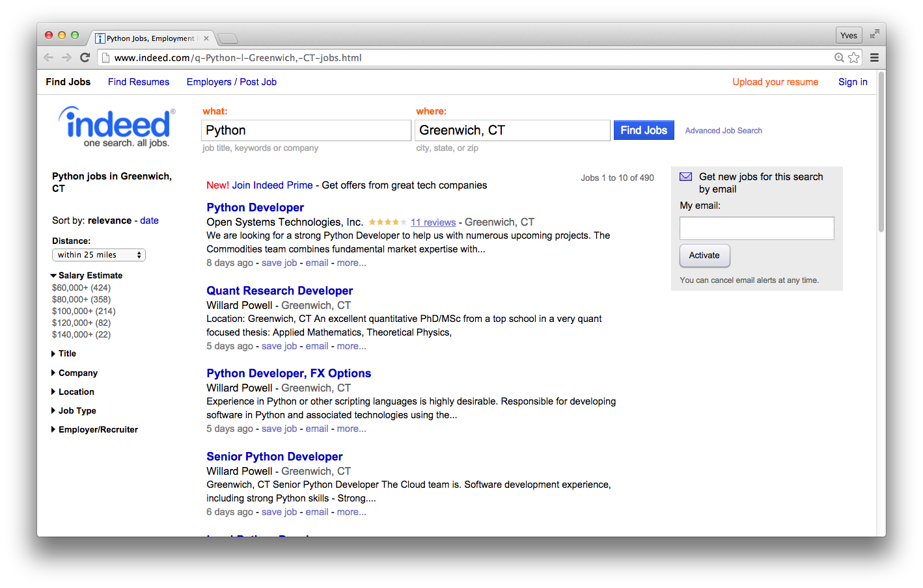The height and width of the screenshot is (588, 923).
Task: Bookmark page with star icon
Action: (x=853, y=58)
